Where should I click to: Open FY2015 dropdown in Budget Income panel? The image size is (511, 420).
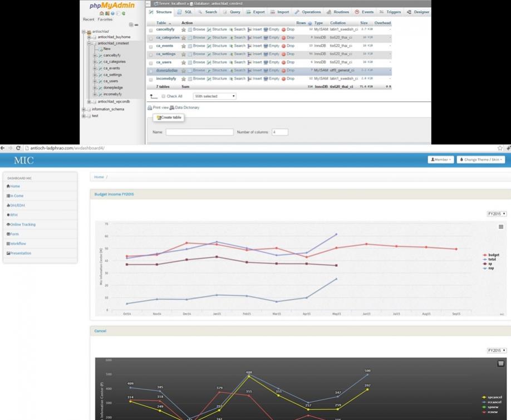(x=497, y=214)
